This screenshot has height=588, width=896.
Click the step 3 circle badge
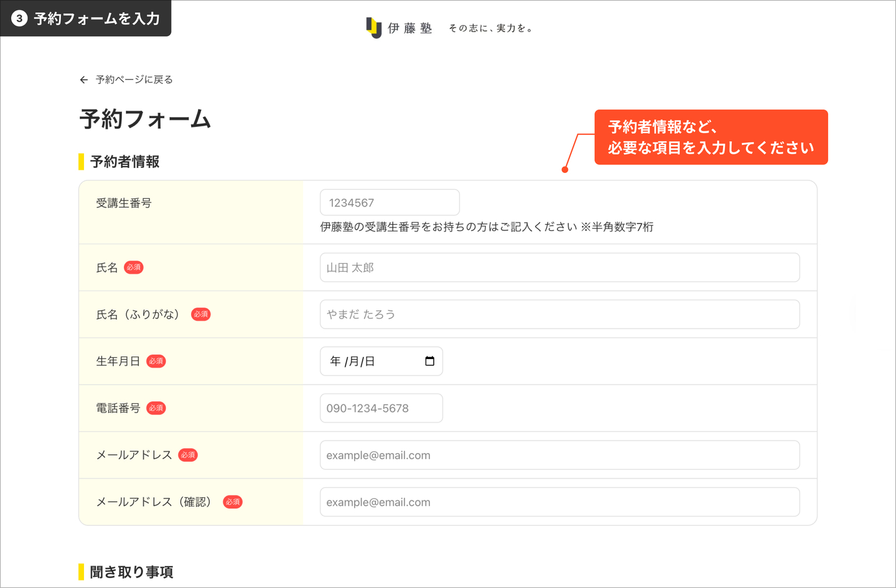19,19
